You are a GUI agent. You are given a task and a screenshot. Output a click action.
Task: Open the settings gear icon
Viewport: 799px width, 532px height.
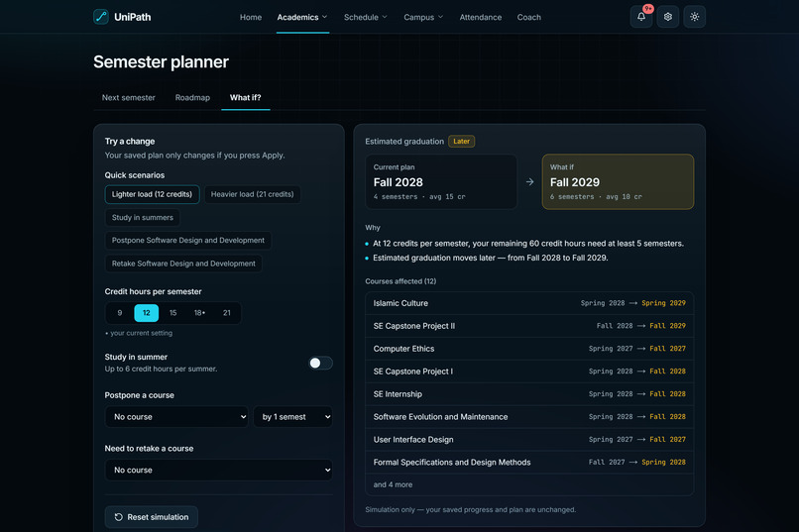coord(667,17)
